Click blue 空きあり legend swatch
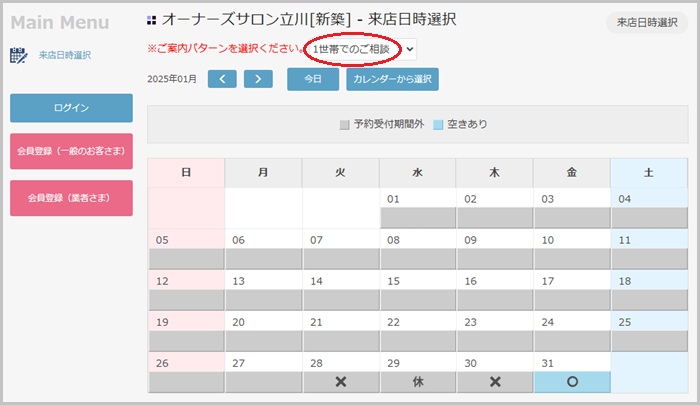The image size is (700, 405). (438, 125)
